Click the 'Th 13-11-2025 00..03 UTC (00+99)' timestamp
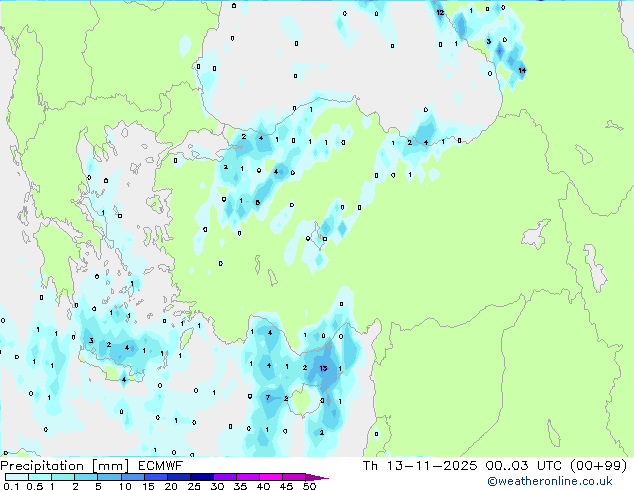The width and height of the screenshot is (634, 490). coord(495,466)
